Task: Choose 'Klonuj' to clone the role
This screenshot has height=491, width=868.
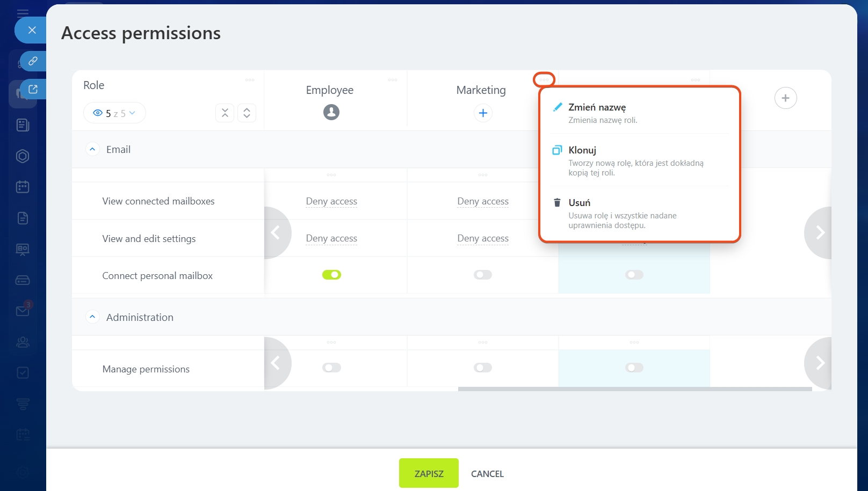Action: click(x=582, y=150)
